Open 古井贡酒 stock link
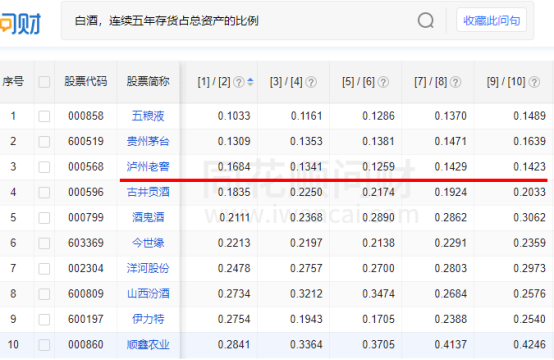 [x=148, y=192]
